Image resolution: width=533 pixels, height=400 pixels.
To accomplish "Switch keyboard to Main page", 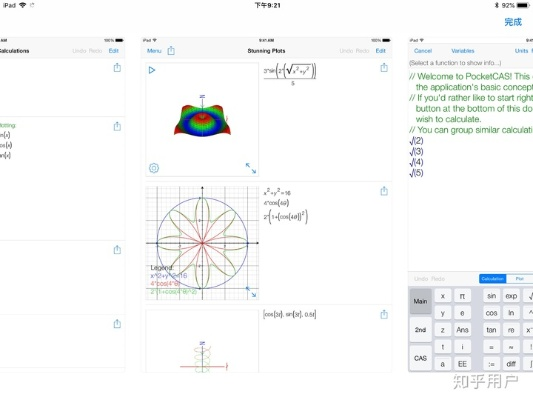I will pos(420,301).
